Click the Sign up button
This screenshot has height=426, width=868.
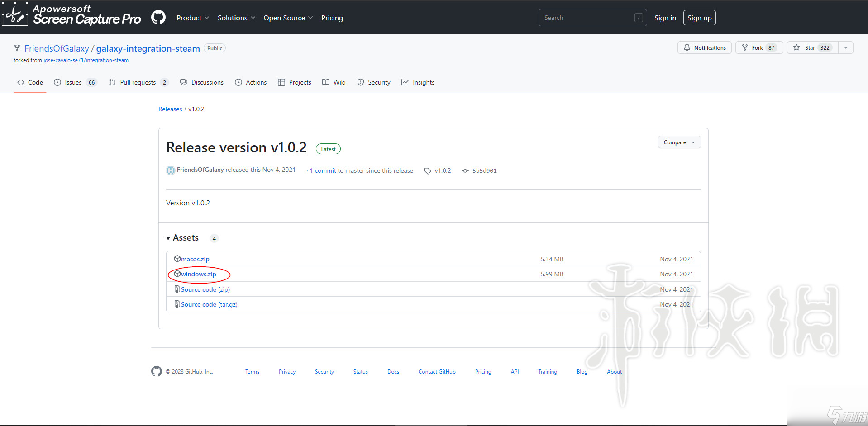[x=699, y=18]
